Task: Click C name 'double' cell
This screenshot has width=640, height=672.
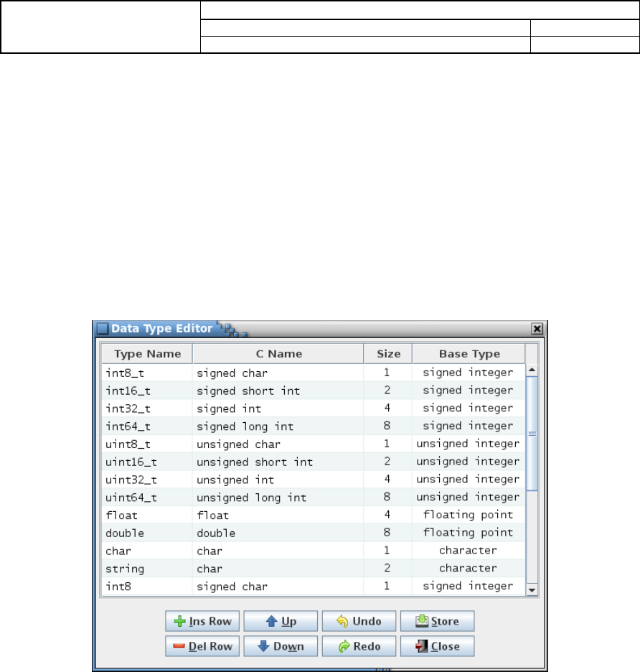Action: [278, 533]
